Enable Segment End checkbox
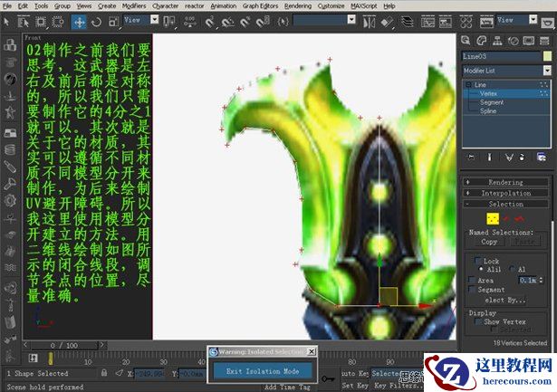The width and height of the screenshot is (557, 392). point(472,290)
